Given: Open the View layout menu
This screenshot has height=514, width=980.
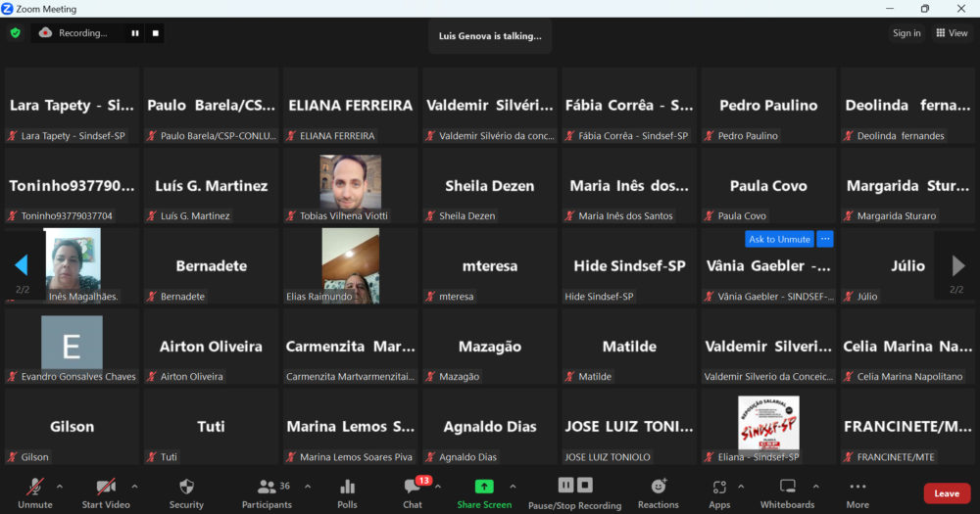Looking at the screenshot, I should [952, 33].
